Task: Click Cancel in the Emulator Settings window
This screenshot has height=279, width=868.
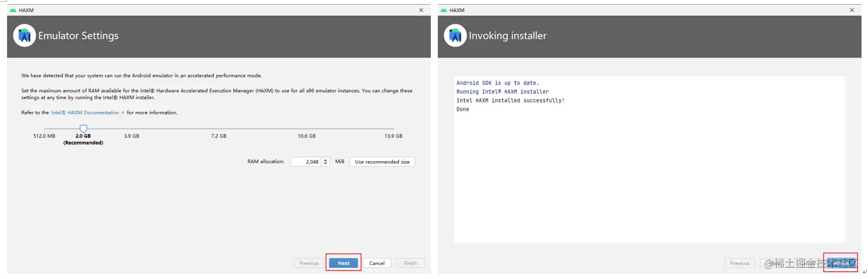Action: tap(377, 263)
